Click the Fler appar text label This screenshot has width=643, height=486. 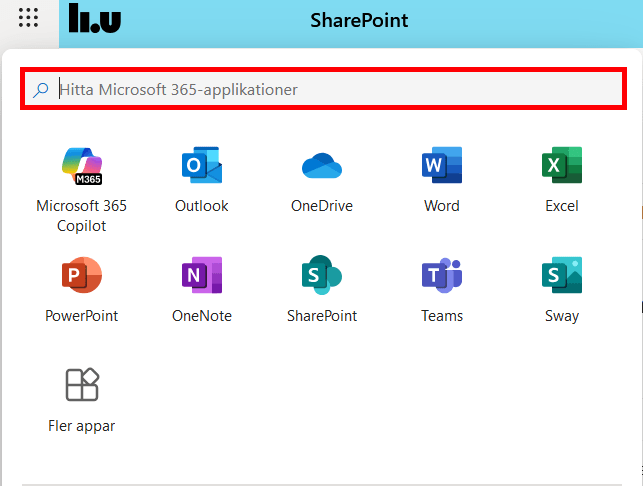(82, 426)
